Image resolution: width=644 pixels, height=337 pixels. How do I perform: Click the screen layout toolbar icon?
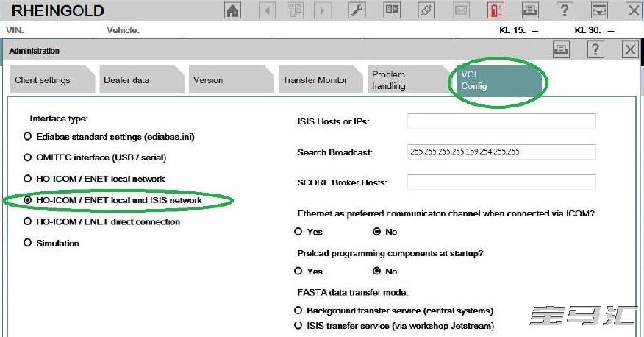point(391,10)
